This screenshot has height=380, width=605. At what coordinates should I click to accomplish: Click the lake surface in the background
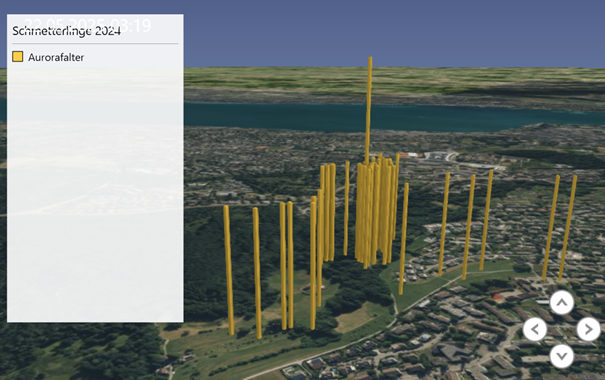tap(386, 117)
